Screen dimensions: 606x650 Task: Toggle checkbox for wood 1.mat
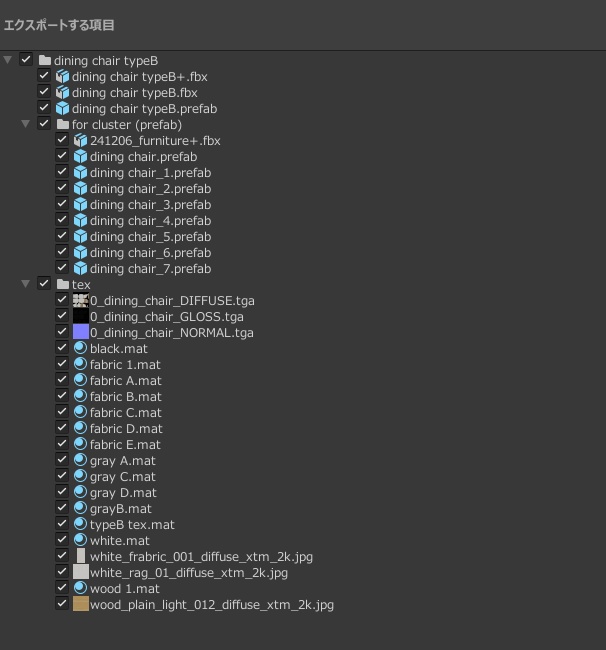pyautogui.click(x=62, y=587)
